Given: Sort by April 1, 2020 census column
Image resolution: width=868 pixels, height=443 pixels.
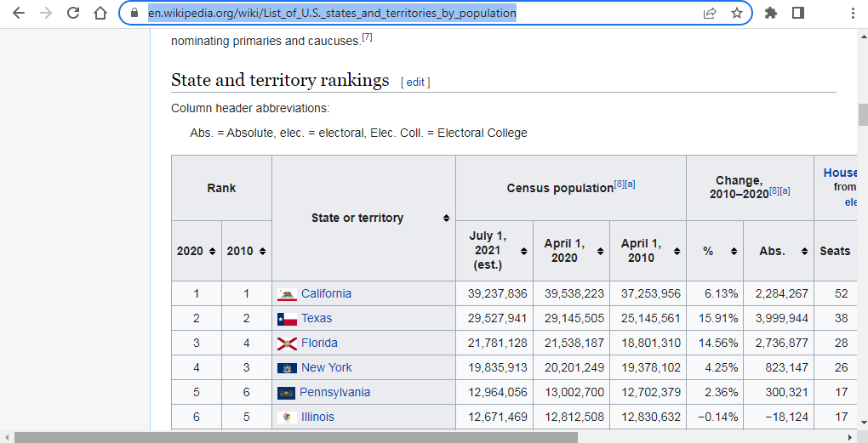Looking at the screenshot, I should [x=571, y=251].
